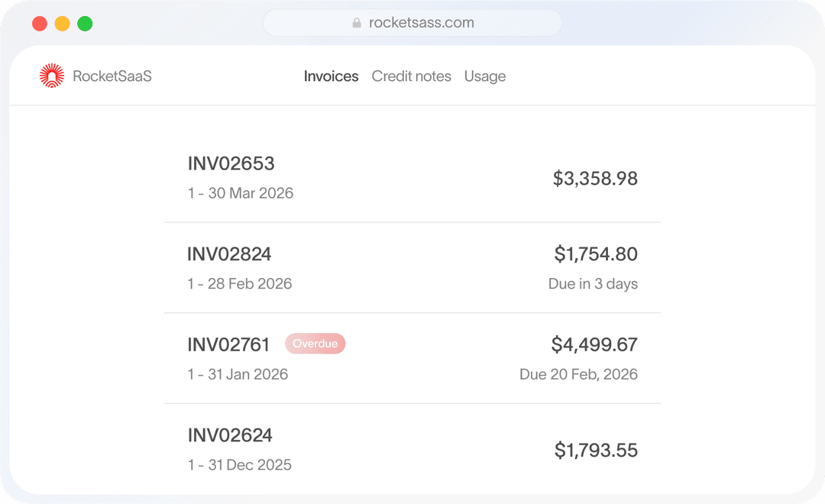Click the green maximize window button
This screenshot has width=825, height=504.
point(85,24)
